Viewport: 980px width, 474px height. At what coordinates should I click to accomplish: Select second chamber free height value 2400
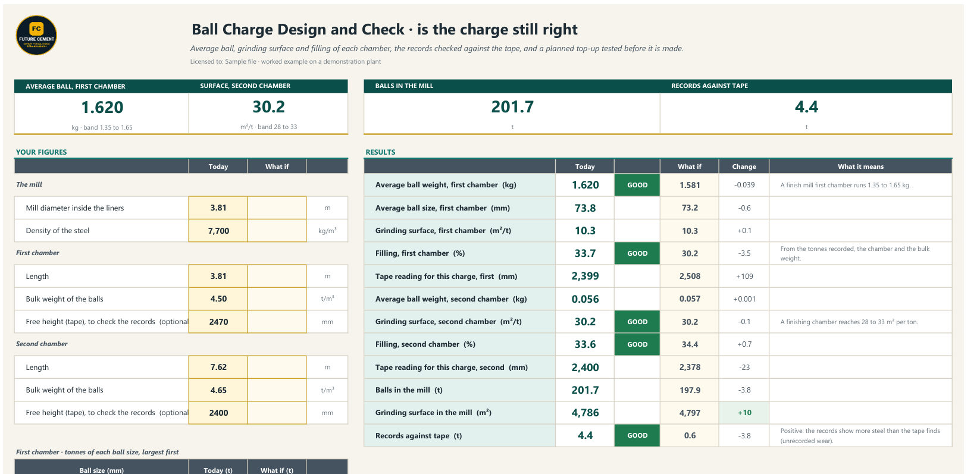click(x=218, y=413)
